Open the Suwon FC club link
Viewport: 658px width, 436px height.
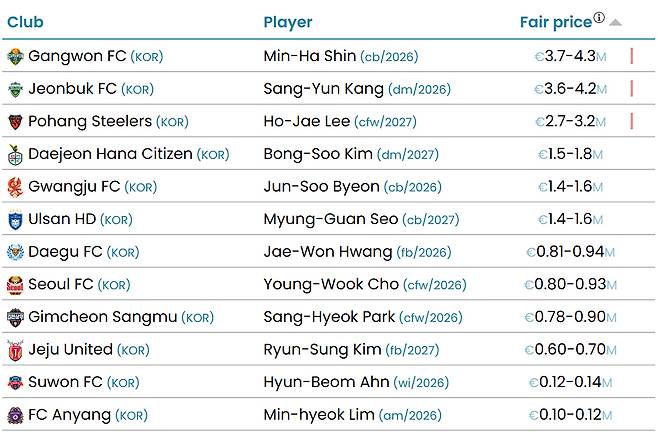click(x=66, y=382)
